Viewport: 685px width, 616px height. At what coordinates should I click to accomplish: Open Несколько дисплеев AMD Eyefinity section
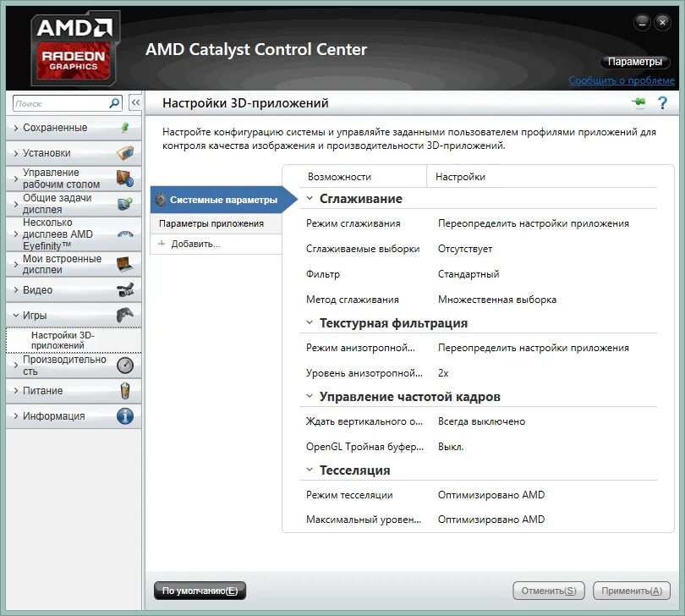click(x=74, y=234)
